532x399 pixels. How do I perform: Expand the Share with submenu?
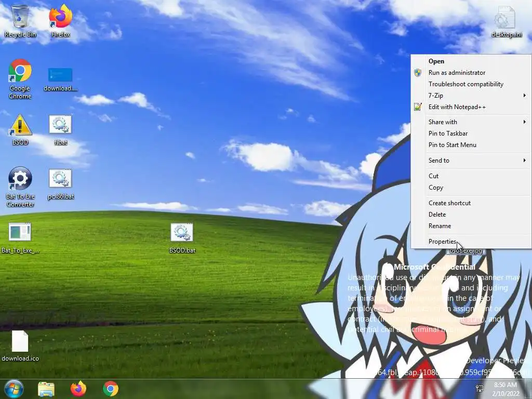(x=471, y=122)
